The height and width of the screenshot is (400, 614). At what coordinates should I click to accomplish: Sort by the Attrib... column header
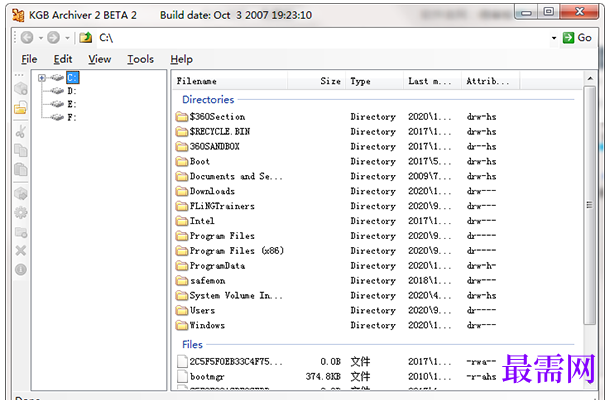tap(490, 81)
